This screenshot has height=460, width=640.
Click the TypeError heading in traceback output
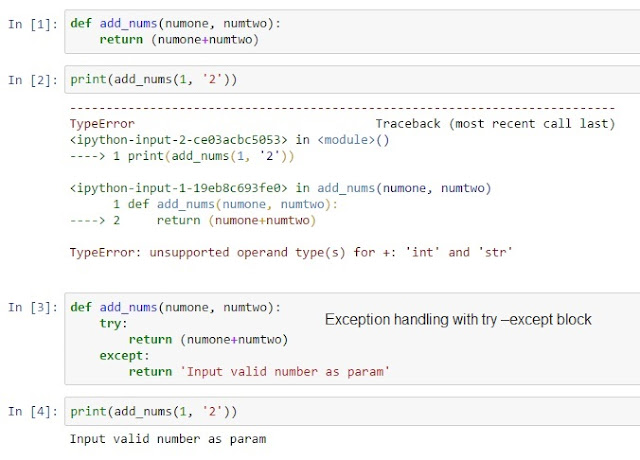point(102,124)
